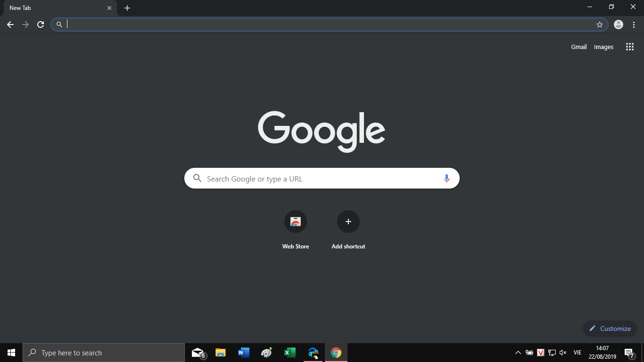Open the Windows Start menu
Screen dimensions: 644x362
click(x=11, y=353)
